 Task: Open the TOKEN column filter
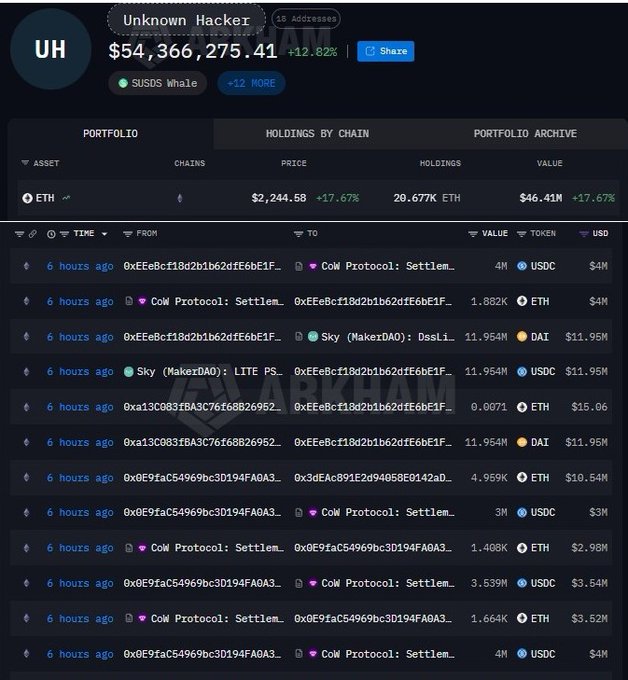click(x=521, y=234)
